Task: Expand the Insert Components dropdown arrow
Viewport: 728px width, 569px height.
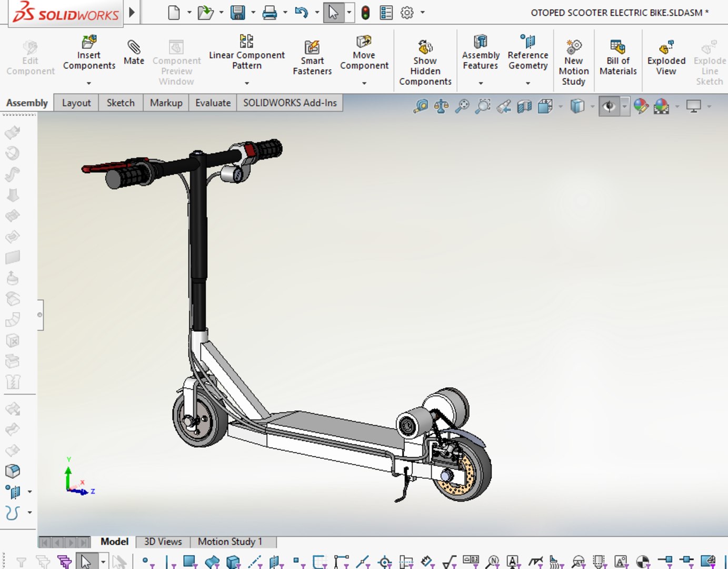Action: coord(89,83)
